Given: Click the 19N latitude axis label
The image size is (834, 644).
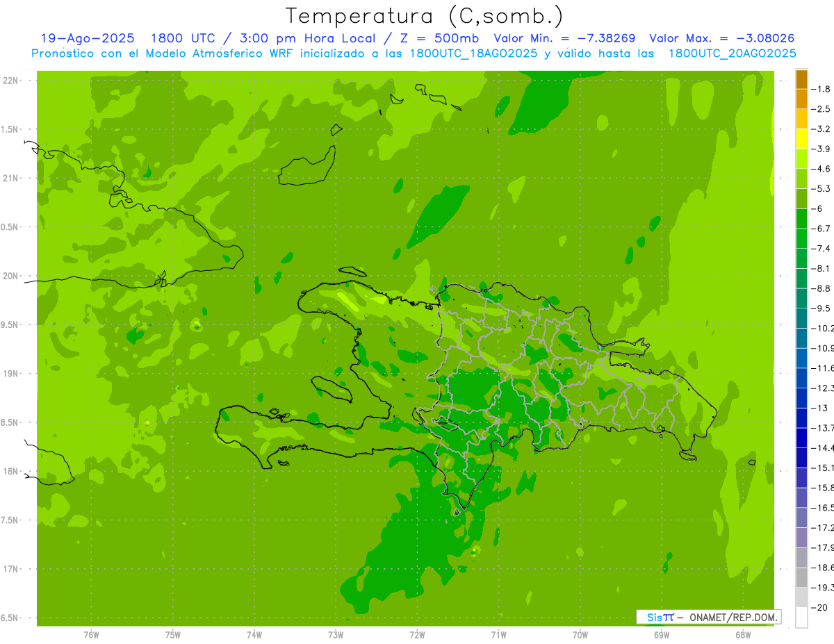Looking at the screenshot, I should coord(10,374).
